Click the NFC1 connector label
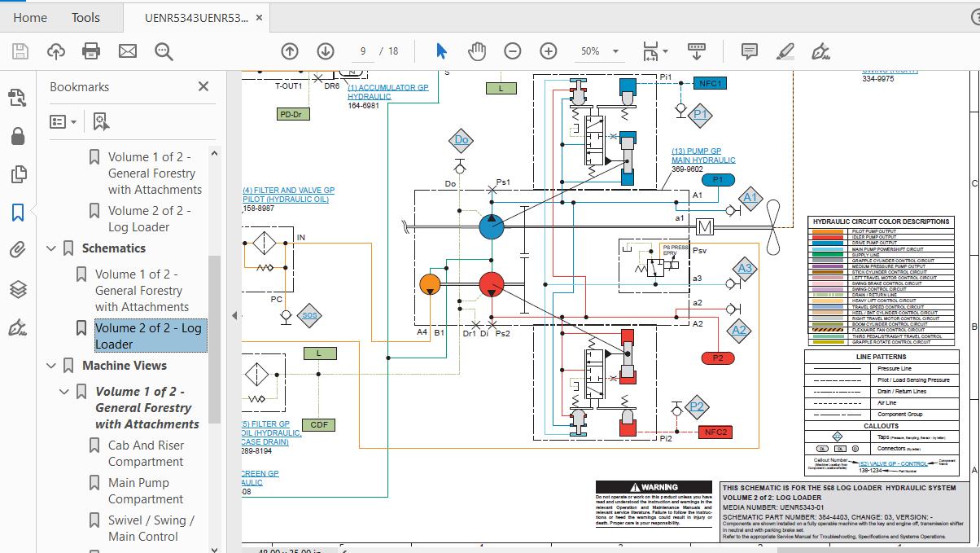The width and height of the screenshot is (980, 553). [x=710, y=83]
